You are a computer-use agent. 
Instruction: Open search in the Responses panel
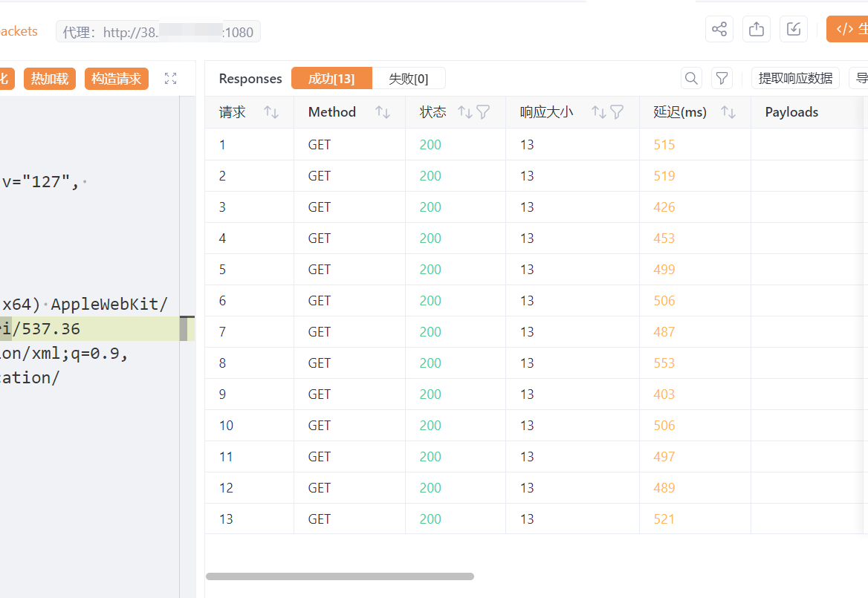(x=691, y=78)
